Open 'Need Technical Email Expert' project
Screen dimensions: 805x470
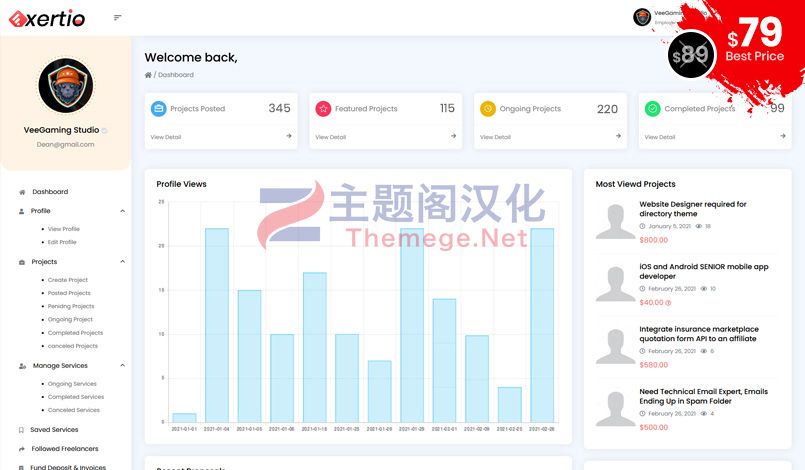[x=703, y=396]
